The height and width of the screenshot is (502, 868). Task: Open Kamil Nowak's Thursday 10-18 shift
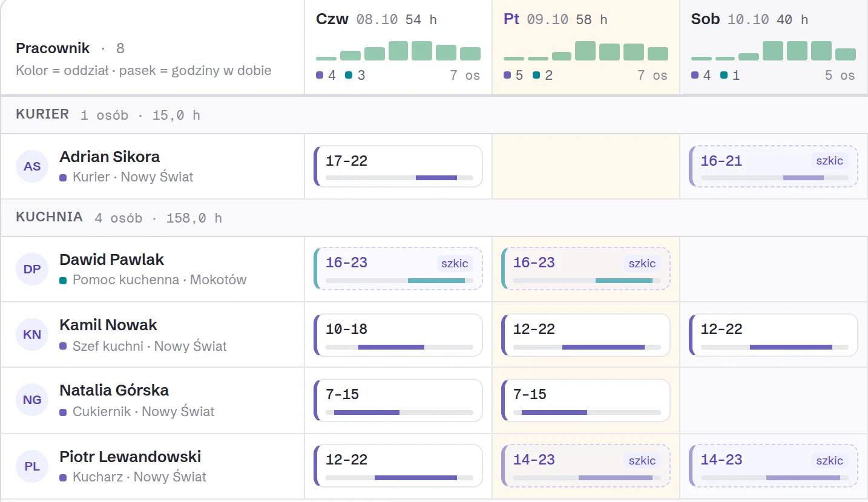(x=398, y=334)
